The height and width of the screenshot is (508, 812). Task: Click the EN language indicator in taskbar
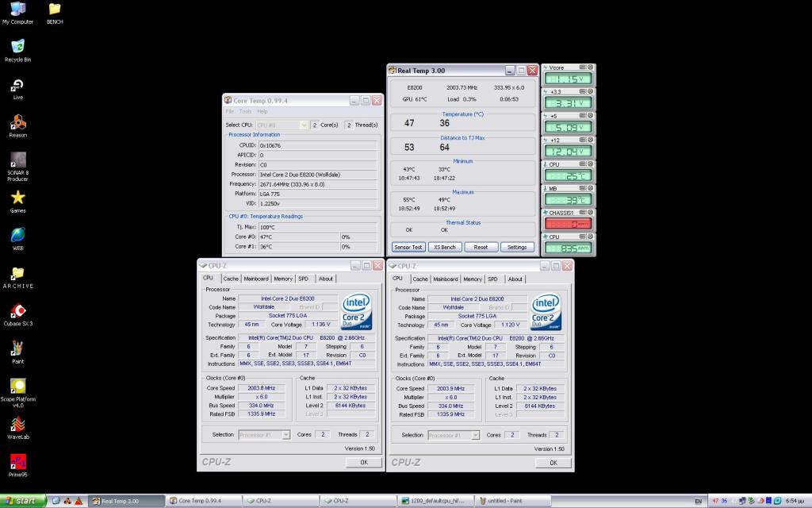click(x=698, y=502)
